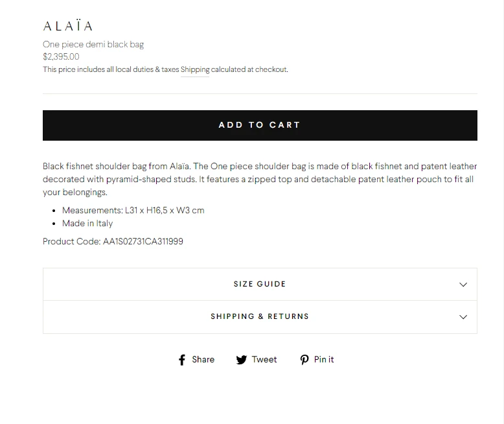Click the Measurements bullet line
The width and height of the screenshot is (504, 424).
click(x=133, y=211)
